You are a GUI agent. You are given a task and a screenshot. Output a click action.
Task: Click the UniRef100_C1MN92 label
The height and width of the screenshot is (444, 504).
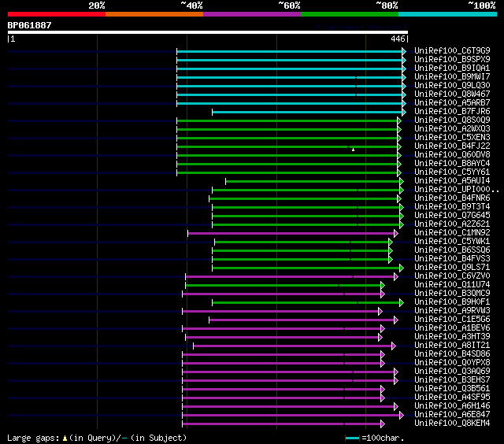(452, 233)
